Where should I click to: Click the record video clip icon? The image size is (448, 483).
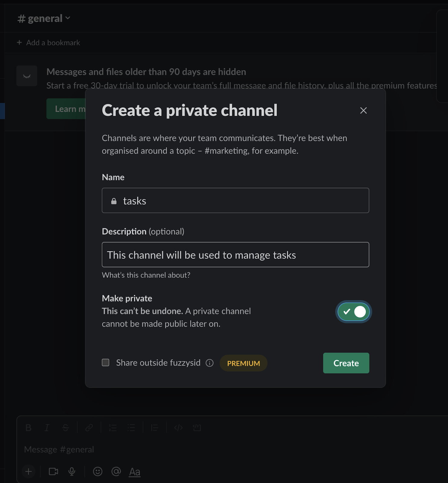(53, 472)
